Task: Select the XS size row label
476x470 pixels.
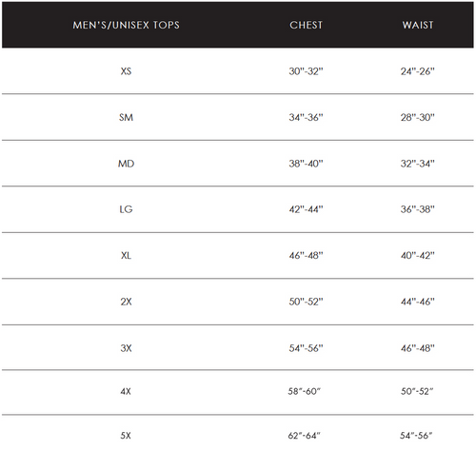Action: coord(126,71)
